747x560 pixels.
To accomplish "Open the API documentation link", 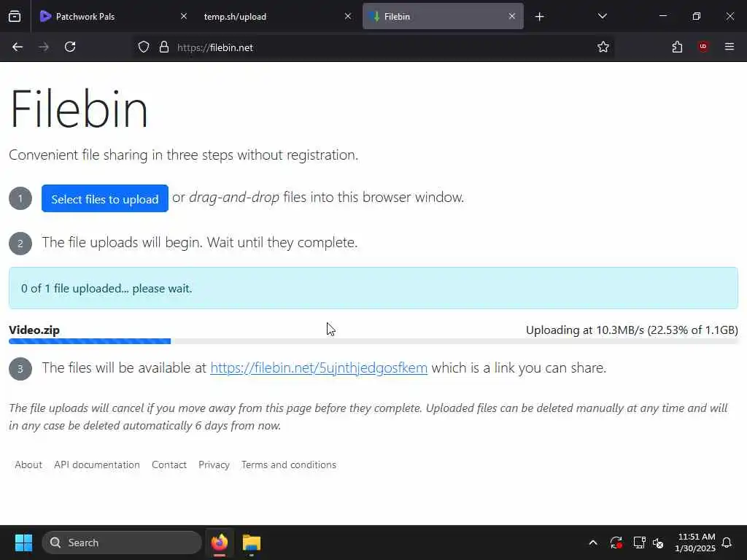I will (97, 464).
